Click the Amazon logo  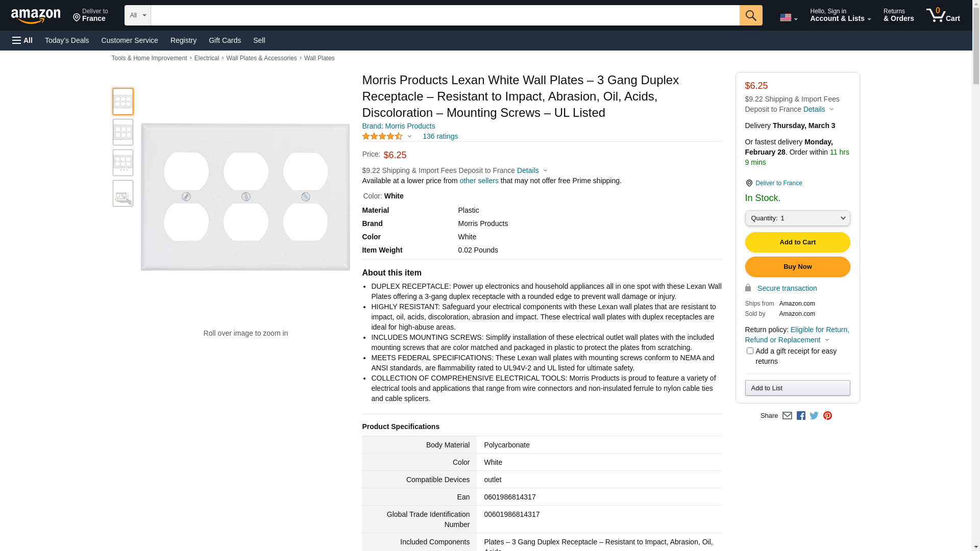tap(36, 16)
